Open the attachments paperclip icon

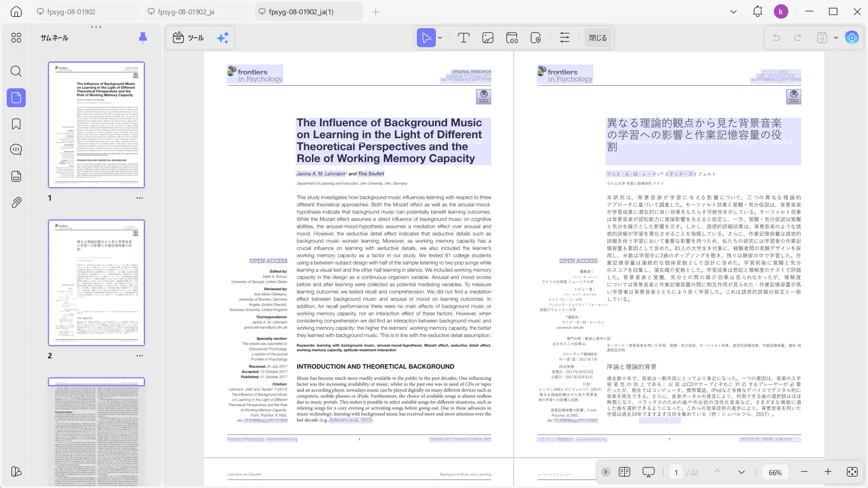pyautogui.click(x=16, y=203)
